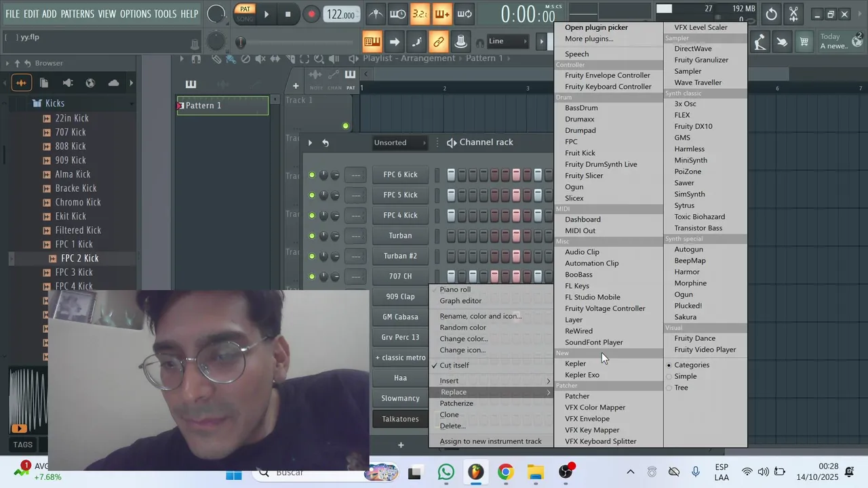Mute the FPC 5 Kick channel LED
This screenshot has height=488, width=868.
tap(312, 195)
